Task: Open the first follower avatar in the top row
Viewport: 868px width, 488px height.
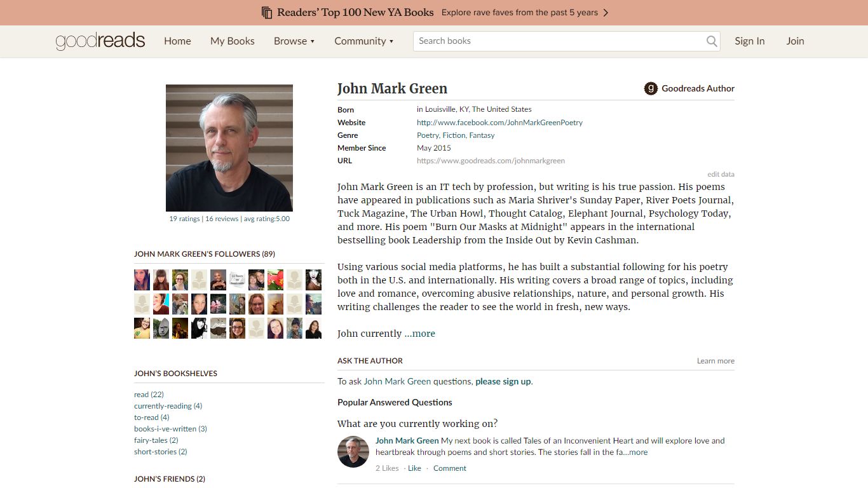Action: [x=142, y=280]
